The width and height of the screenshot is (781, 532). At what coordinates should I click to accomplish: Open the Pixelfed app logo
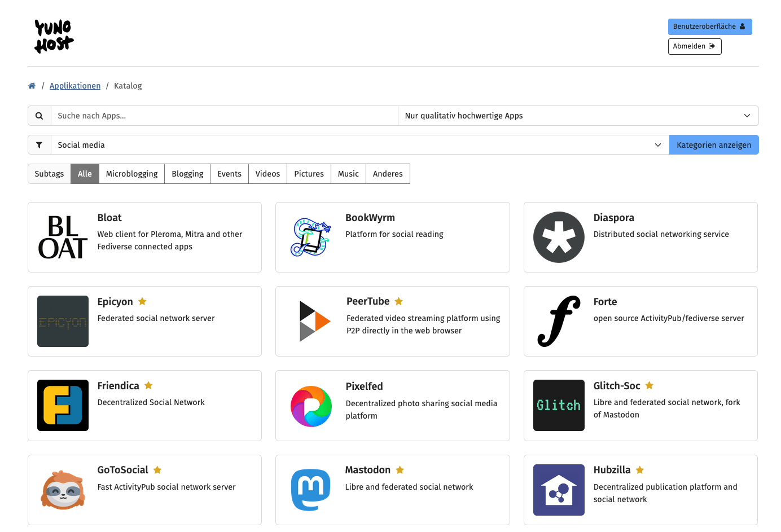tap(311, 406)
